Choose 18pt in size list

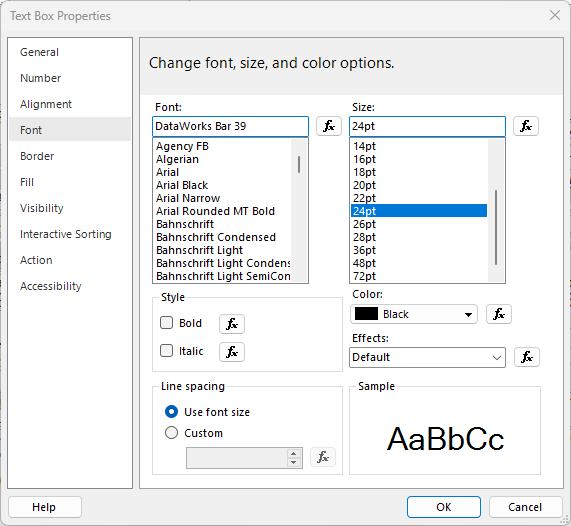pos(419,172)
